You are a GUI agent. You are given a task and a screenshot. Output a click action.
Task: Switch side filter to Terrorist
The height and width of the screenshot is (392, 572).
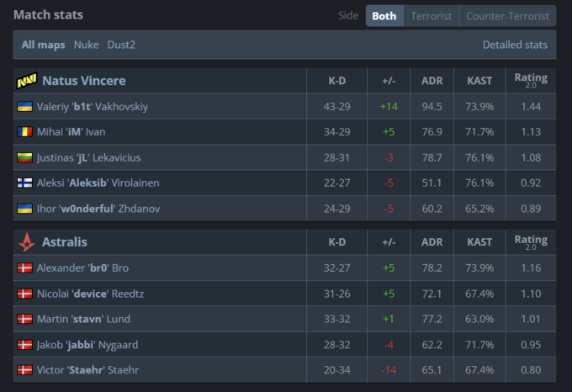pyautogui.click(x=431, y=16)
